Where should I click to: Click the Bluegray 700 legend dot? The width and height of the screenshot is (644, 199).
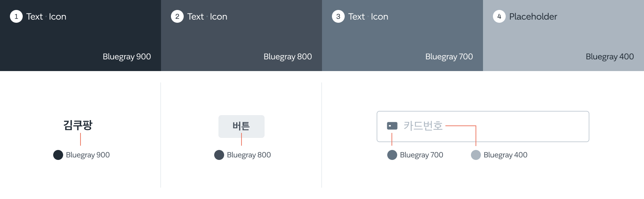click(x=392, y=155)
